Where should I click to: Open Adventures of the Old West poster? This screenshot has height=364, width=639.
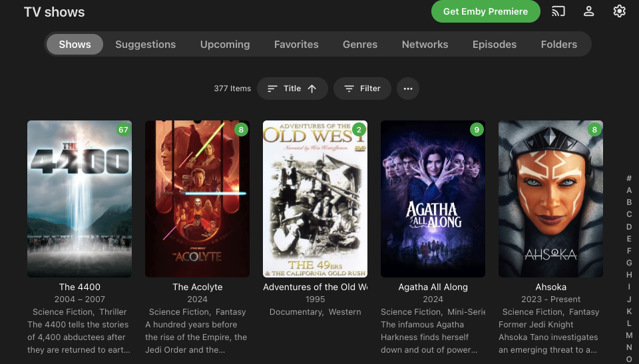[x=315, y=199]
